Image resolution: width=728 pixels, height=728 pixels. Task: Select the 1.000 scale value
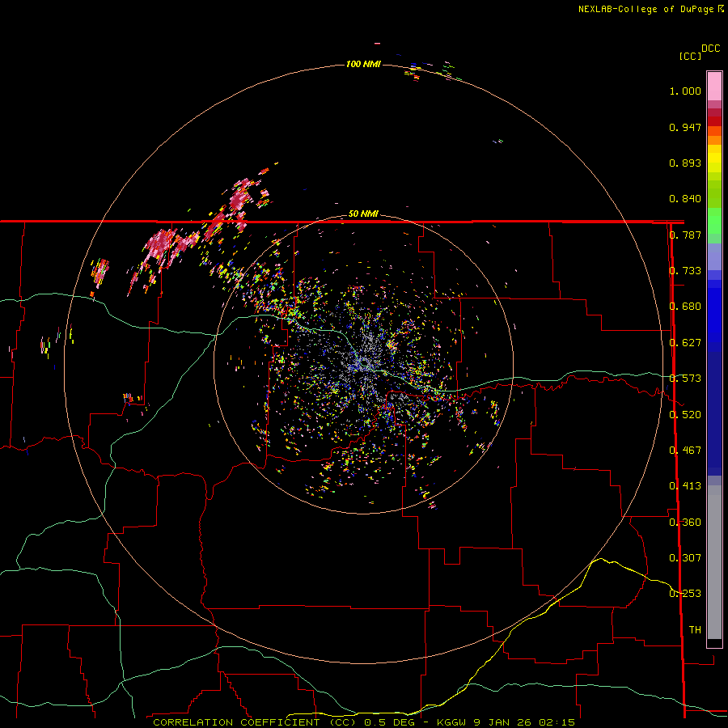click(x=685, y=91)
